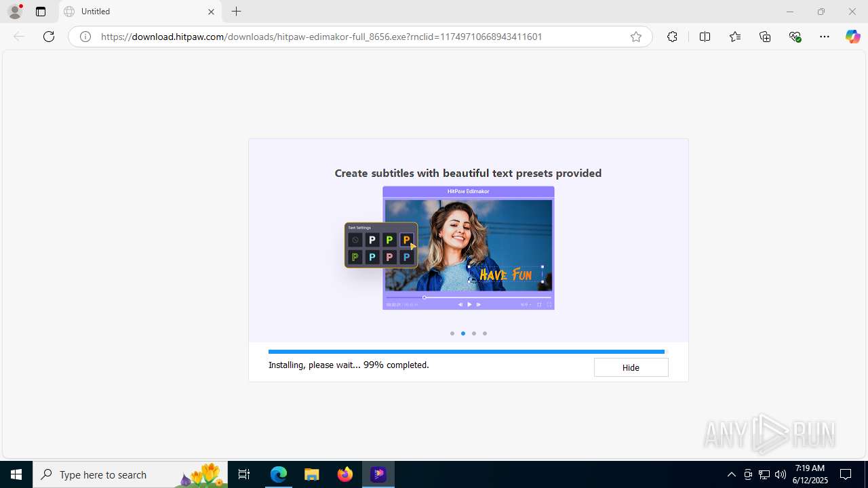Image resolution: width=868 pixels, height=488 pixels.
Task: Open the Meet Now tray icon
Action: click(x=748, y=474)
